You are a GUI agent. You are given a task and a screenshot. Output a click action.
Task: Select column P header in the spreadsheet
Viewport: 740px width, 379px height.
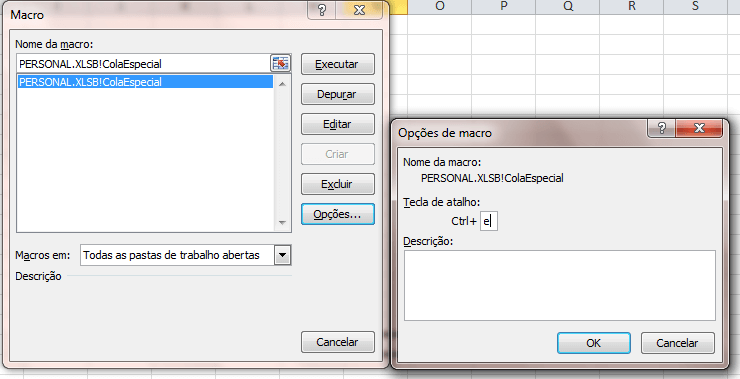[x=504, y=7]
